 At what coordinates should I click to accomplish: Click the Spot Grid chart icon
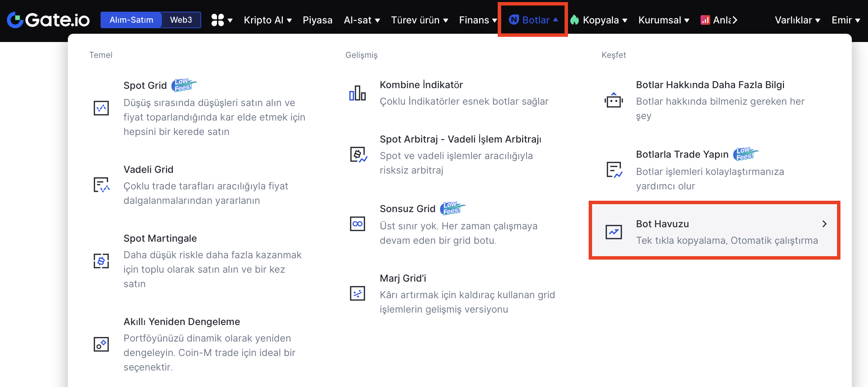click(101, 108)
